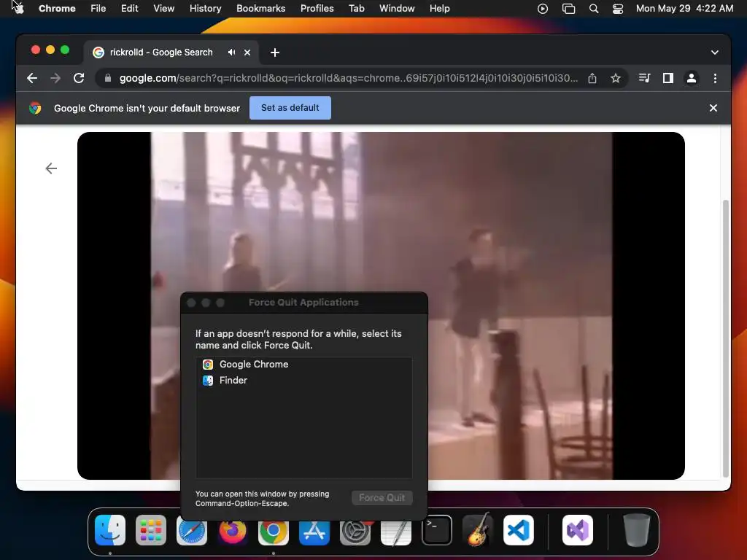Click the site lock icon in the address bar
This screenshot has width=747, height=560.
tap(108, 78)
